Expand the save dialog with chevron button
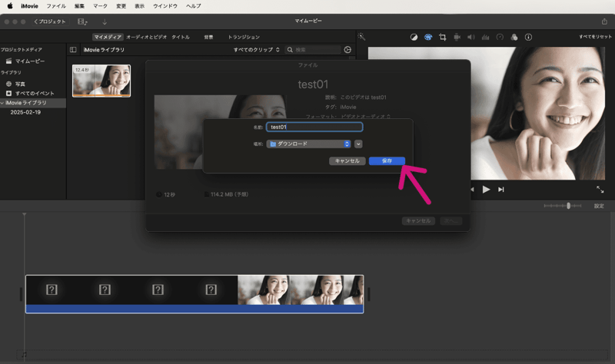This screenshot has height=364, width=615. point(358,144)
